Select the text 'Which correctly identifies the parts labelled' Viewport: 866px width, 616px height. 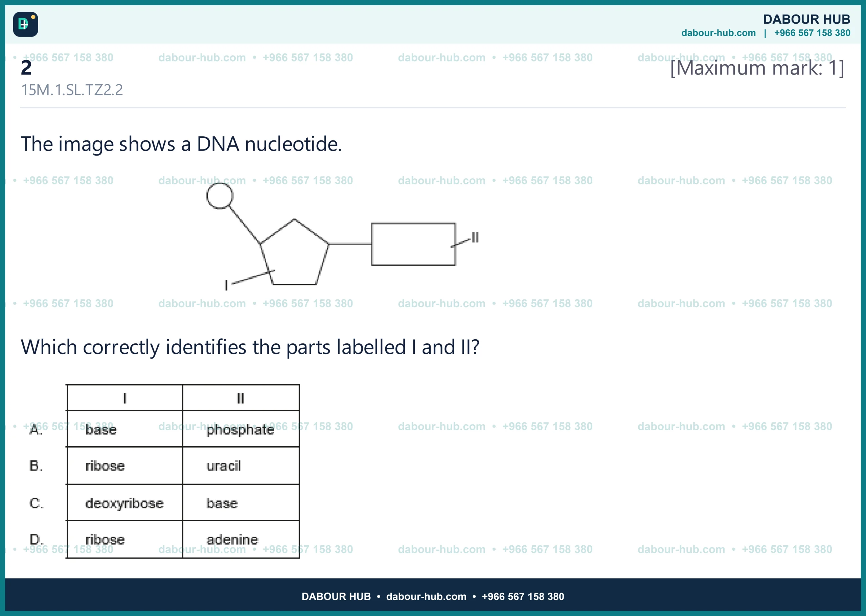tap(213, 347)
